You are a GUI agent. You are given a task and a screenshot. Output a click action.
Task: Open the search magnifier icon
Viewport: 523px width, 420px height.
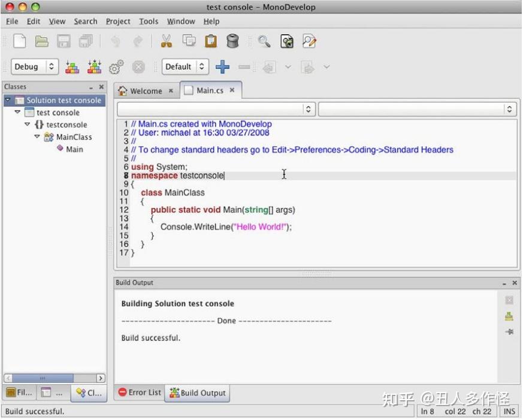tap(264, 41)
